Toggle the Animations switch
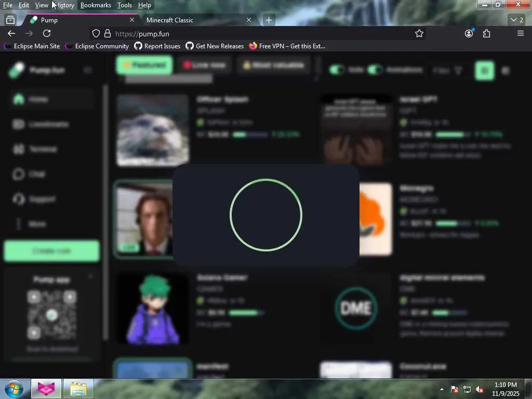 375,70
